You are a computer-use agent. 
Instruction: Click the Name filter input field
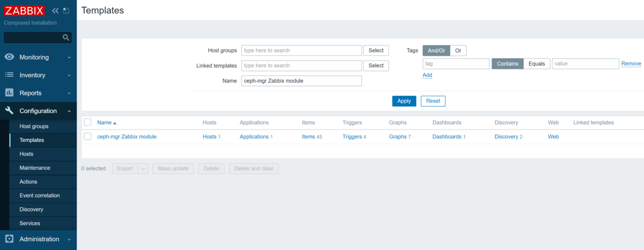click(302, 81)
